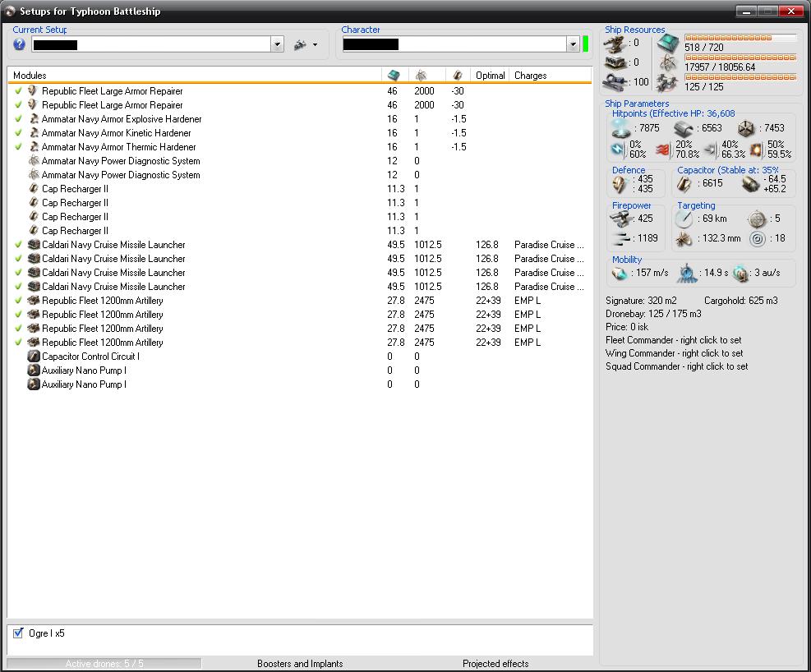
Task: Click the shield hitpoints icon showing 7875
Action: click(x=620, y=128)
